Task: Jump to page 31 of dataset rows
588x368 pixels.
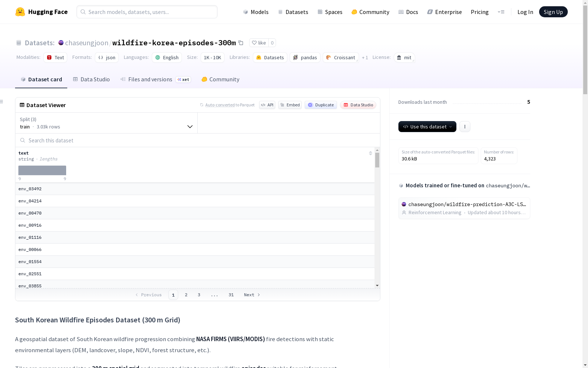Action: pyautogui.click(x=231, y=295)
